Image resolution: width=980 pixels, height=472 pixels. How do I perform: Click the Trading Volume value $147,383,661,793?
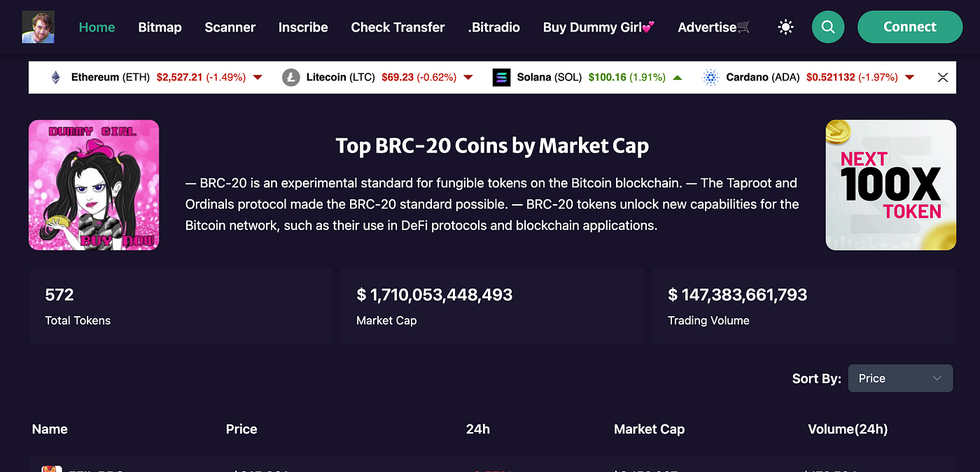point(738,295)
